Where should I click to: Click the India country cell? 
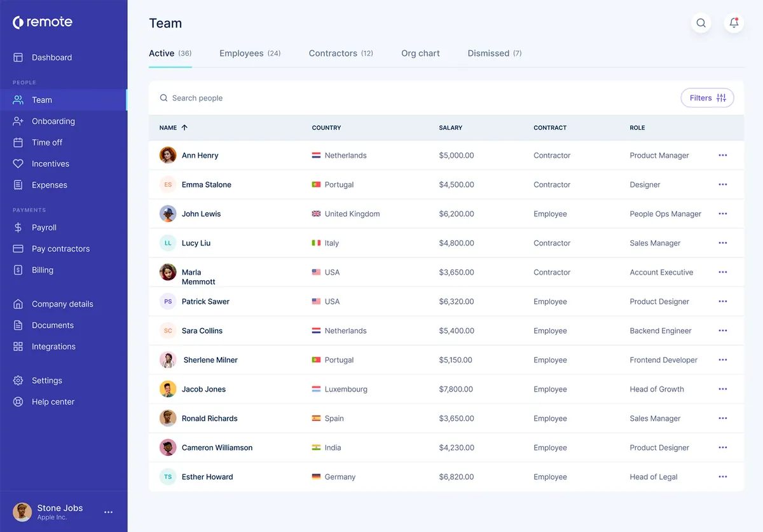326,447
